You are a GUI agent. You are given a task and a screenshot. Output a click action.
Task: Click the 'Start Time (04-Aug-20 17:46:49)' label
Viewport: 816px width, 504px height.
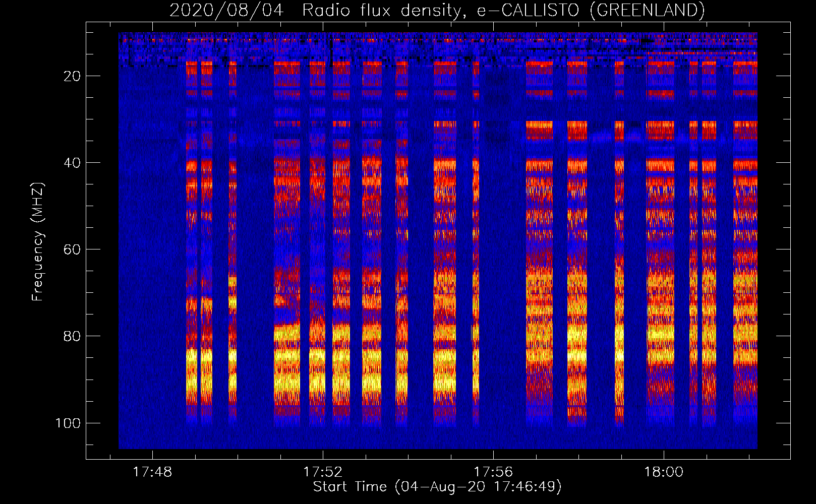coord(437,486)
